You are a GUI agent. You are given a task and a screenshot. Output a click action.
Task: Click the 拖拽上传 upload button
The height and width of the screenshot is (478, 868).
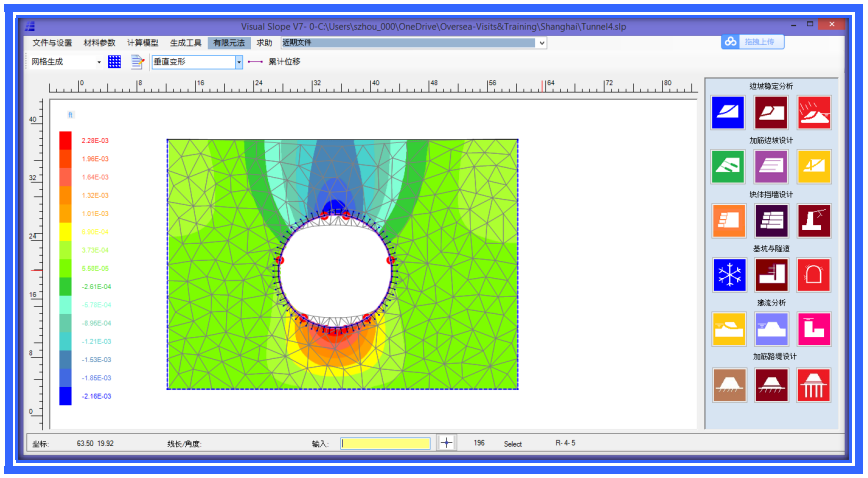pyautogui.click(x=752, y=42)
